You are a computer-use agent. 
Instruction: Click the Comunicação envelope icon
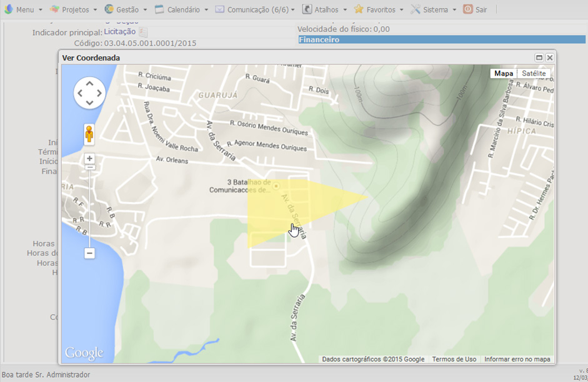(x=220, y=9)
